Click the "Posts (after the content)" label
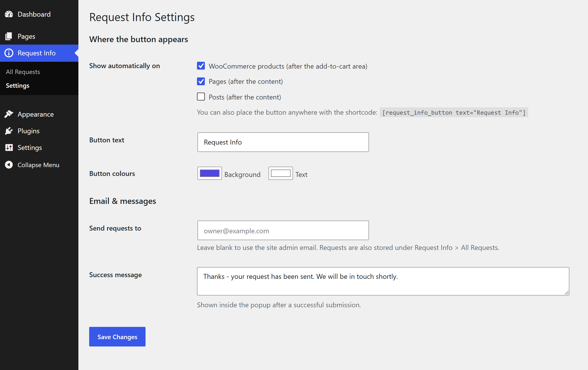588x370 pixels. click(245, 97)
